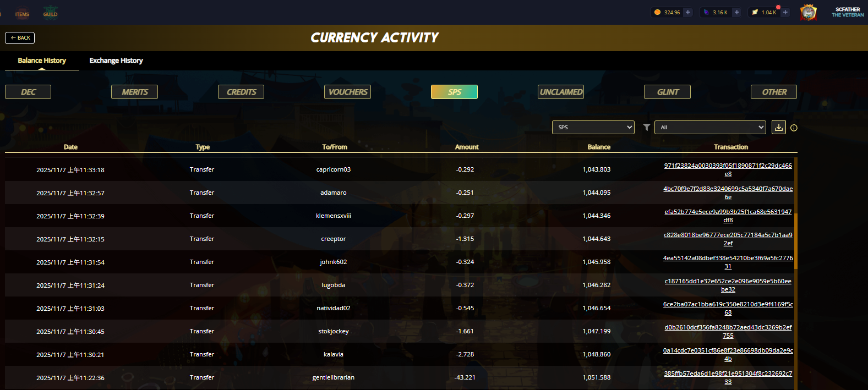Open the Items menu icon

pos(22,13)
